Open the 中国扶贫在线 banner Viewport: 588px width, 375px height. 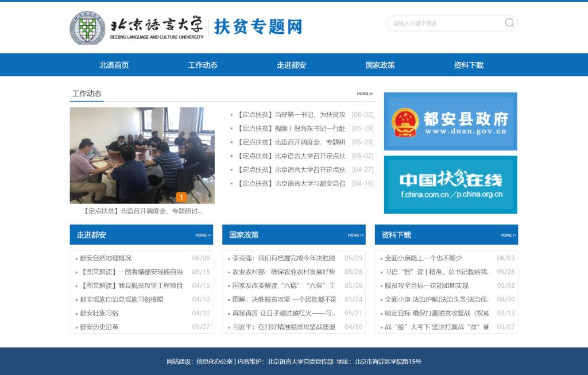pyautogui.click(x=450, y=184)
